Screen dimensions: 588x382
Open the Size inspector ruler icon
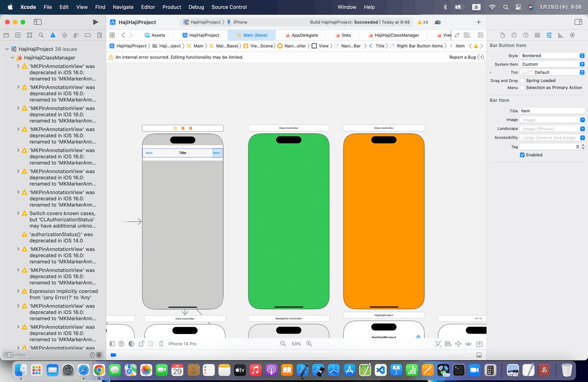[561, 35]
